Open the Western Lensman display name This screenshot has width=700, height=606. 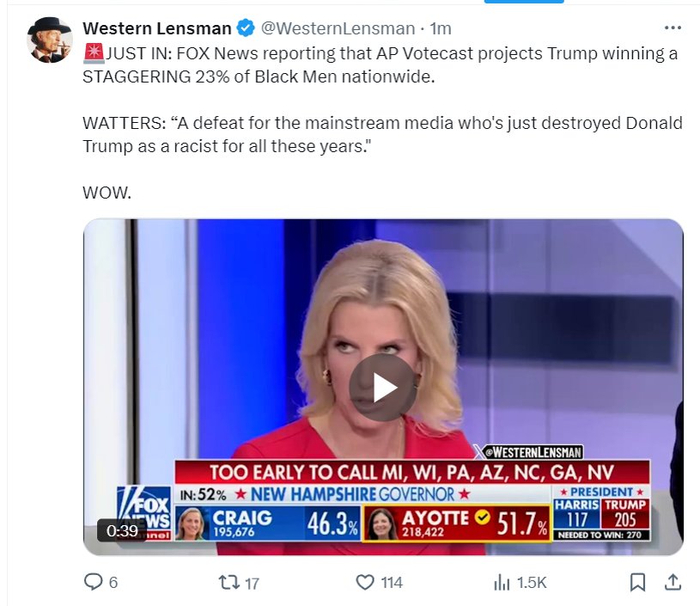point(156,28)
